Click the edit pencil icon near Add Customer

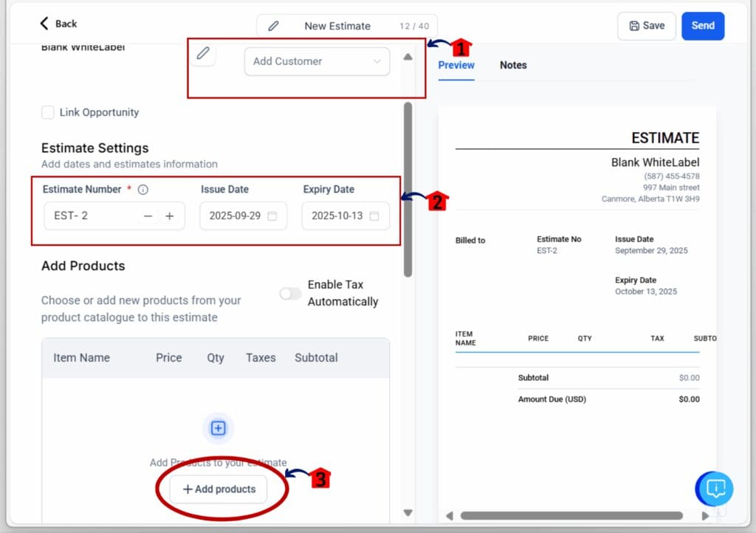tap(203, 54)
